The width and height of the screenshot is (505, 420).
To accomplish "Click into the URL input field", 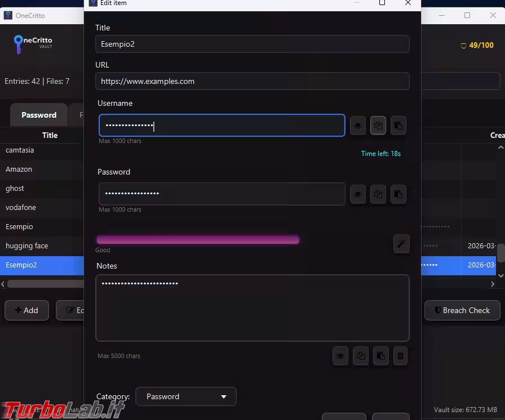I will coord(252,81).
